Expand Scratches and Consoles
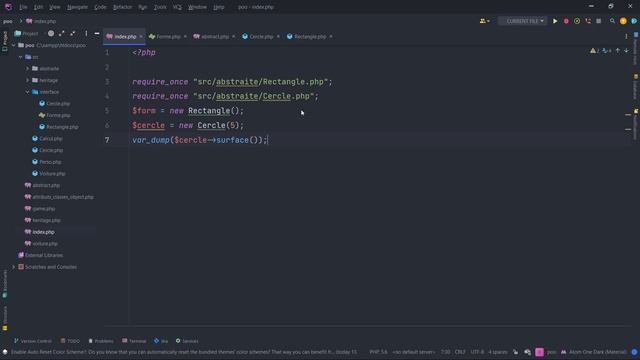Image resolution: width=640 pixels, height=360 pixels. (x=13, y=267)
